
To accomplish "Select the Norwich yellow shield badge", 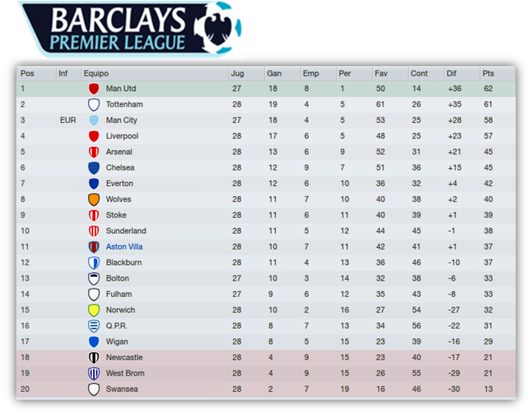I will [94, 310].
